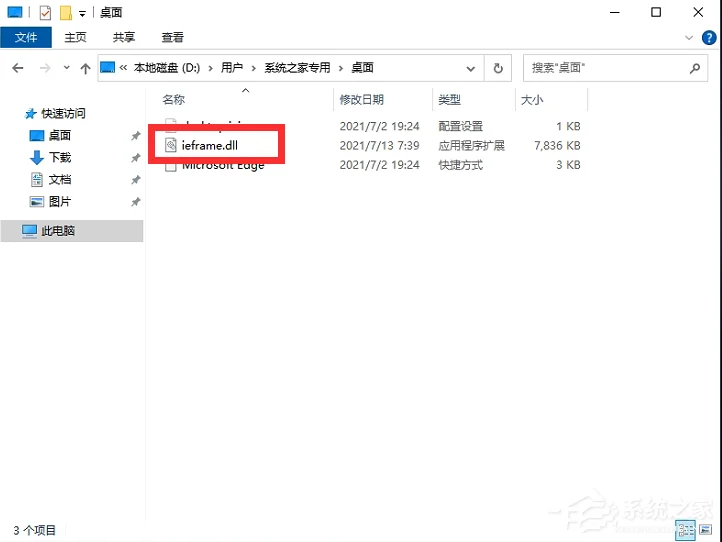Image resolution: width=722 pixels, height=542 pixels.
Task: Click the forward navigation arrow
Action: point(45,68)
